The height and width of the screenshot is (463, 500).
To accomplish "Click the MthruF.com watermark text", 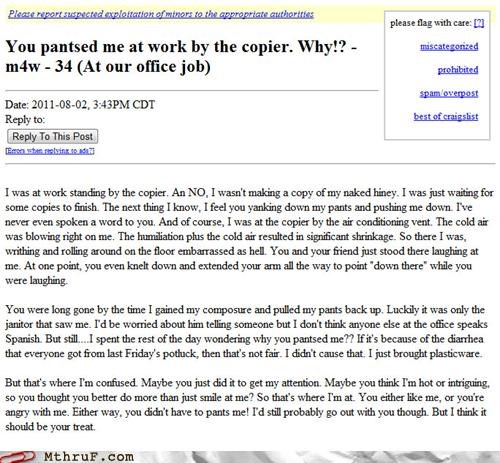I will pos(89,457).
